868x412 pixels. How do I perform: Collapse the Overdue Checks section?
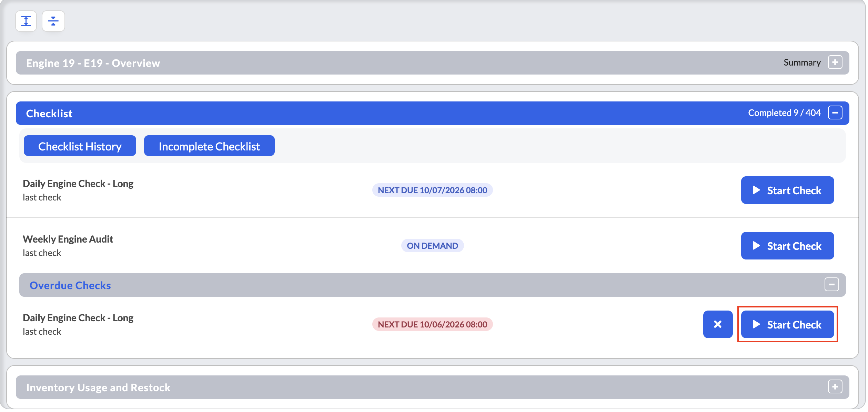coord(831,285)
